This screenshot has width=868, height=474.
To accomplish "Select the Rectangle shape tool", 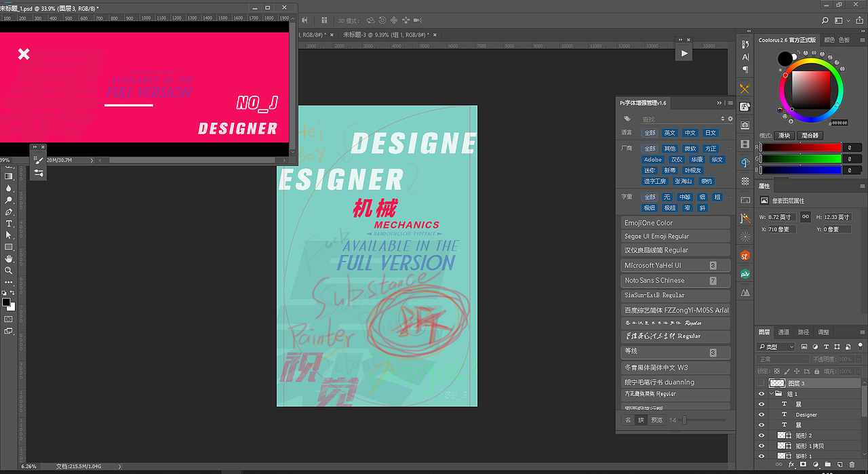I will [x=9, y=247].
